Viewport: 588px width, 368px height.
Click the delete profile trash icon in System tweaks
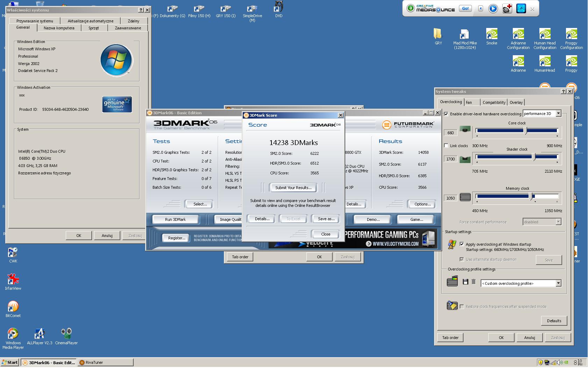point(474,282)
